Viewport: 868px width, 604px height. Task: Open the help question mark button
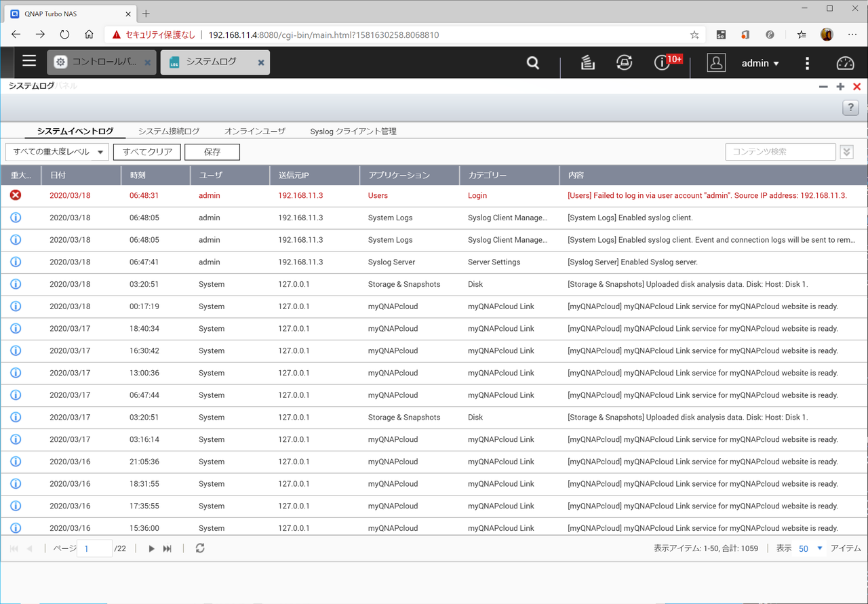pos(850,108)
